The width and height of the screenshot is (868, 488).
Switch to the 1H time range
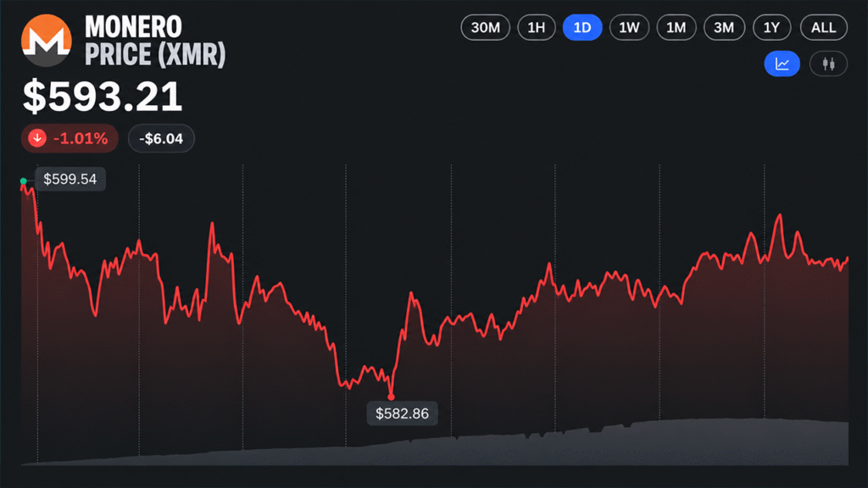pos(537,28)
